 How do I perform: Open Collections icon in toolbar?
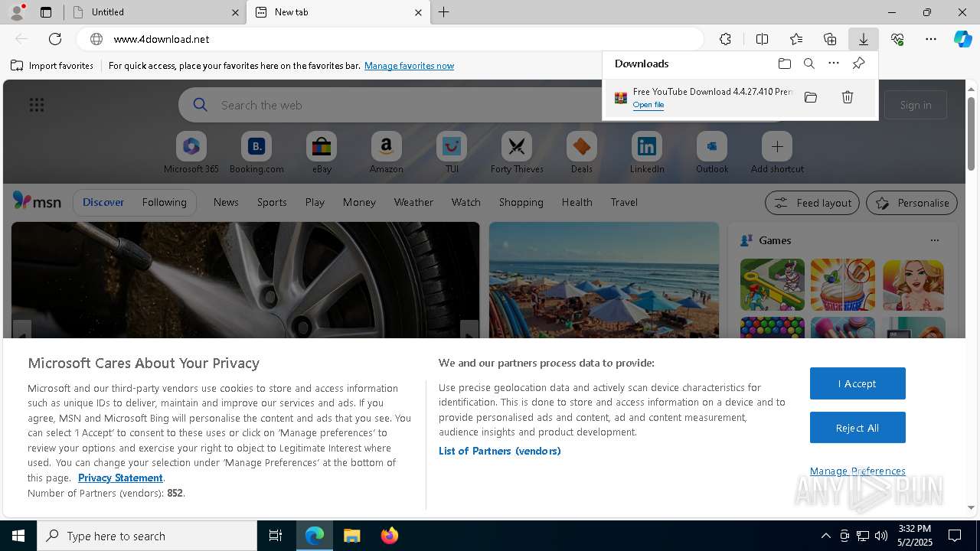(x=830, y=39)
